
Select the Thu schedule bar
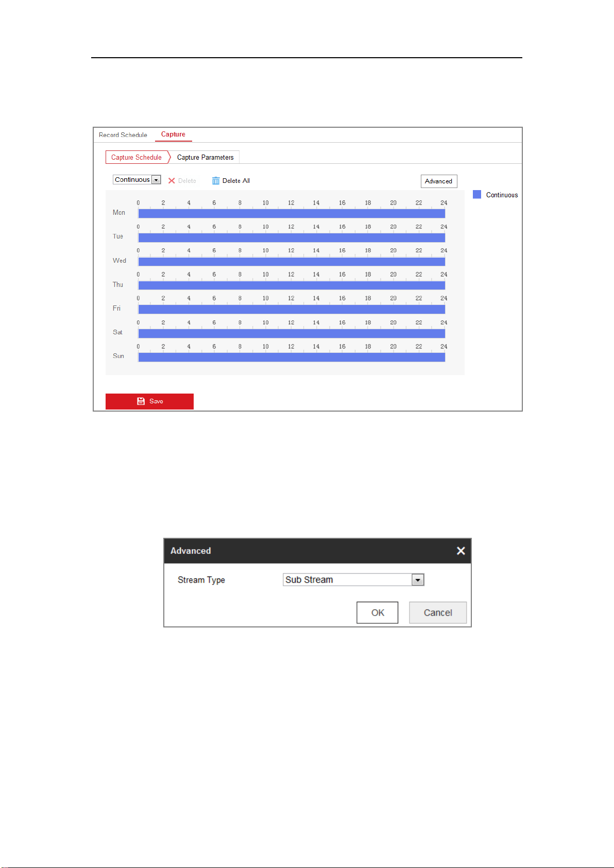(x=292, y=285)
